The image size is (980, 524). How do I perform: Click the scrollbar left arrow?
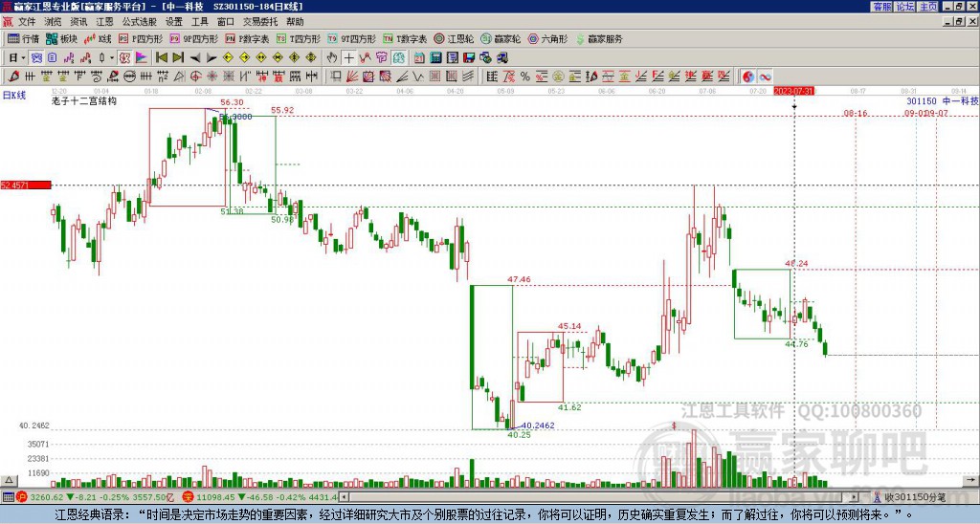344,497
